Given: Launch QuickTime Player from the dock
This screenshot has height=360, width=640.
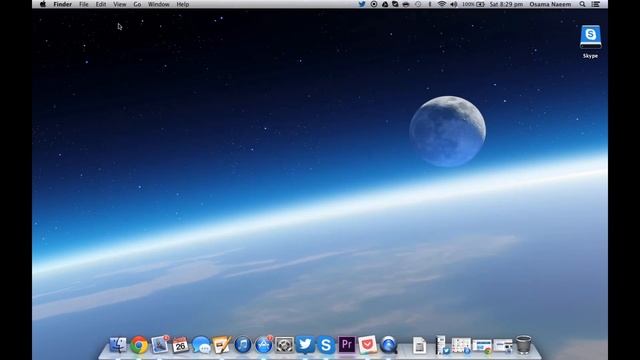Looking at the screenshot, I should point(389,345).
